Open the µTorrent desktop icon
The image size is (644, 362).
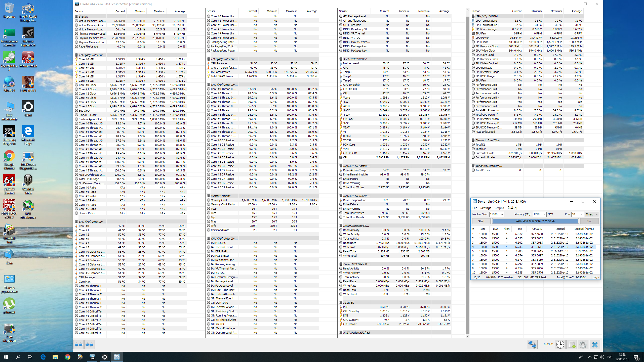[x=9, y=306]
